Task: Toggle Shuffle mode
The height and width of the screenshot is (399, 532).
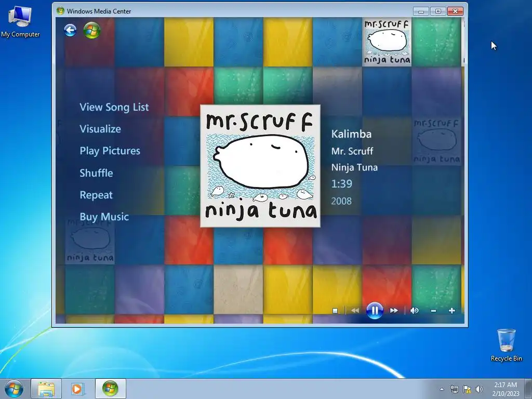Action: point(96,173)
